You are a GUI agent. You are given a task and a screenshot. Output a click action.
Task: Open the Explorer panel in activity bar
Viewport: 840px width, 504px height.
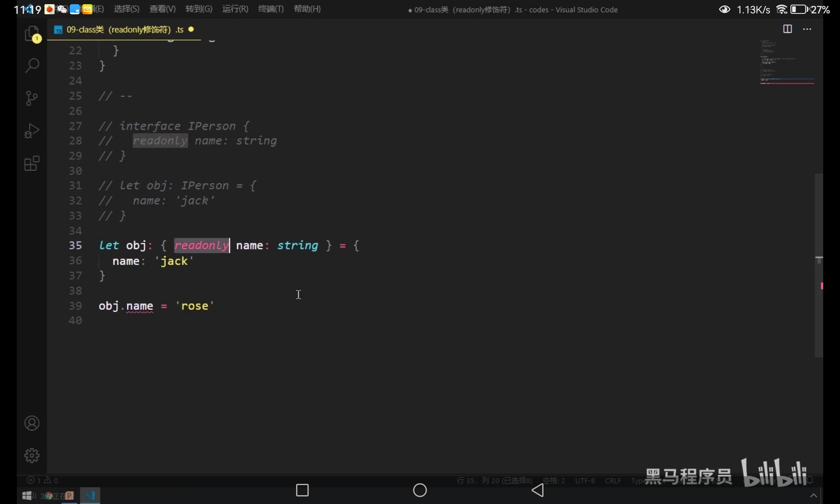[x=32, y=34]
